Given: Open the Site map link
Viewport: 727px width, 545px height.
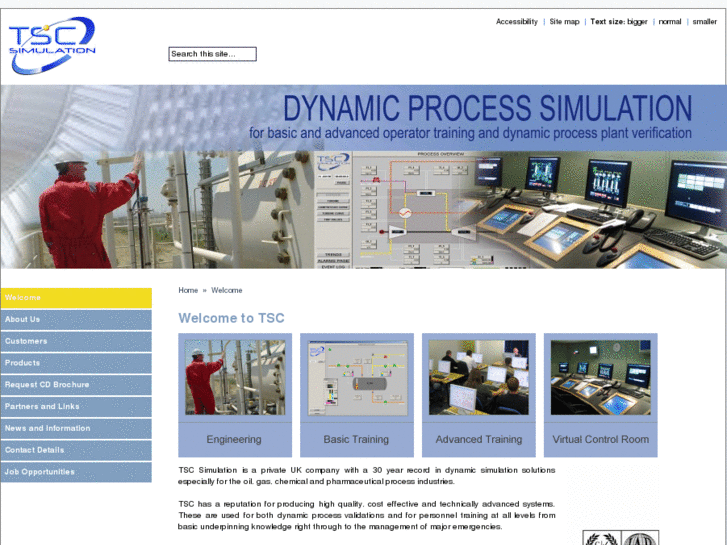Looking at the screenshot, I should point(564,21).
